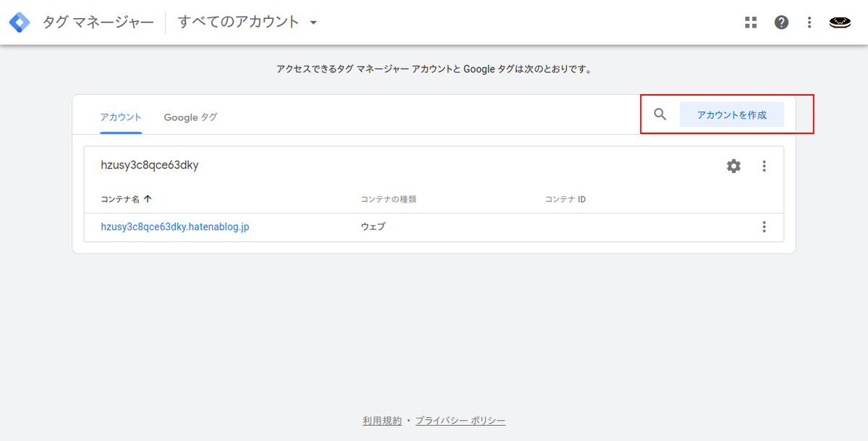868x441 pixels.
Task: Click the タグ マネージャー title text
Action: point(98,22)
